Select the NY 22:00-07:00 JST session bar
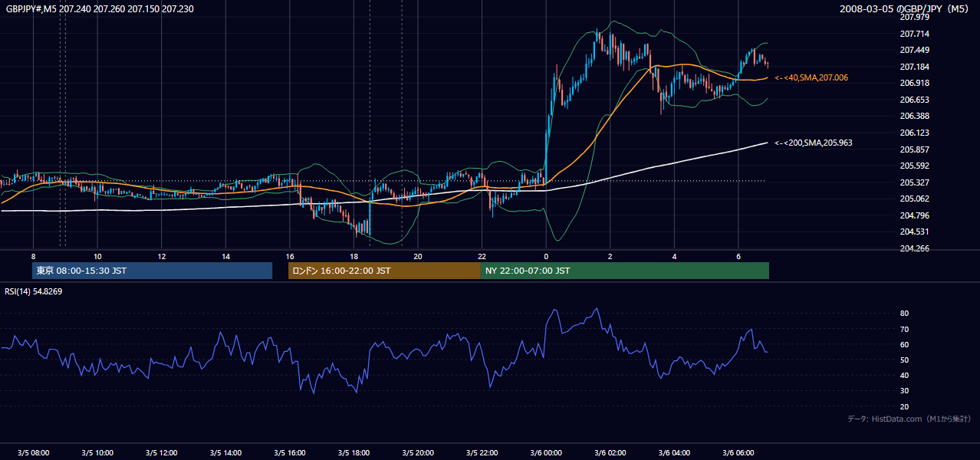980x460 pixels. [x=625, y=271]
